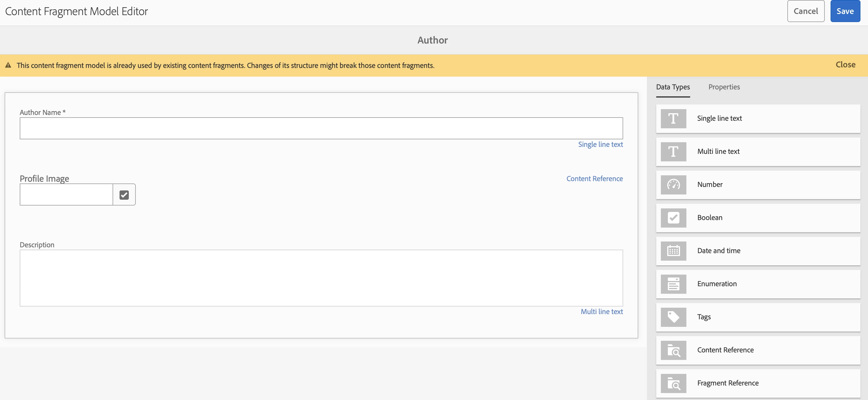The width and height of the screenshot is (868, 400).
Task: Save the content fragment model
Action: click(x=845, y=11)
